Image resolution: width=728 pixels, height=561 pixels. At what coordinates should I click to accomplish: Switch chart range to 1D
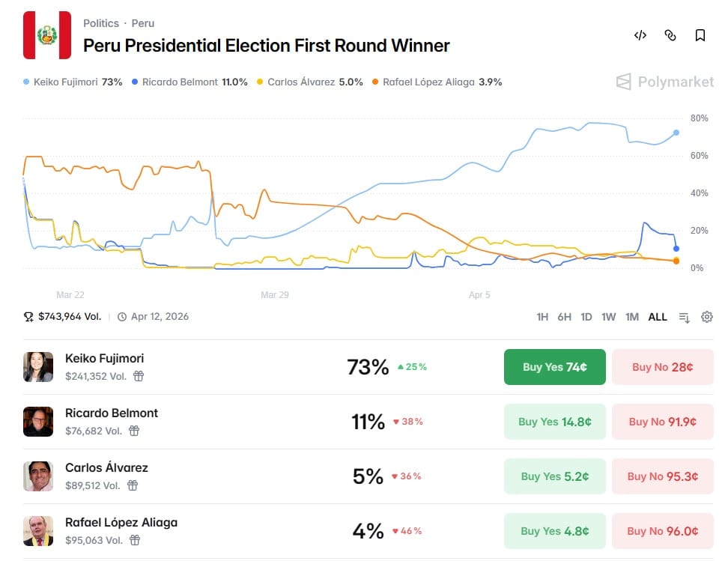[x=586, y=317]
